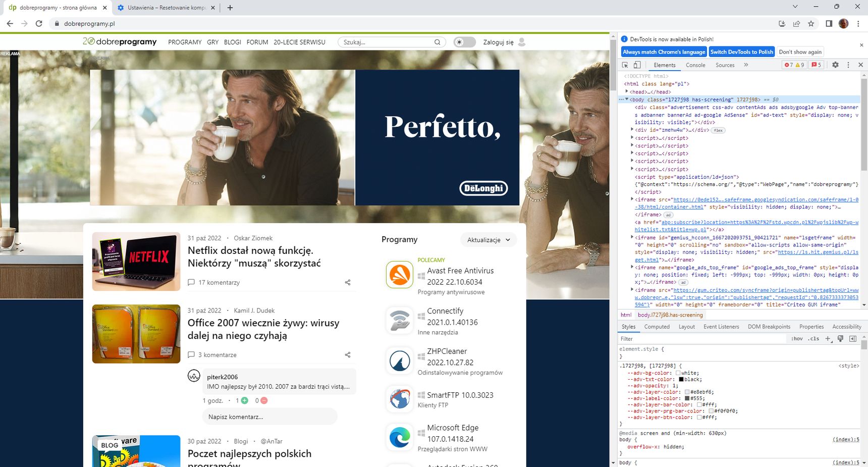The image size is (868, 467).
Task: Toggle the .cls element classes panel
Action: (x=813, y=339)
